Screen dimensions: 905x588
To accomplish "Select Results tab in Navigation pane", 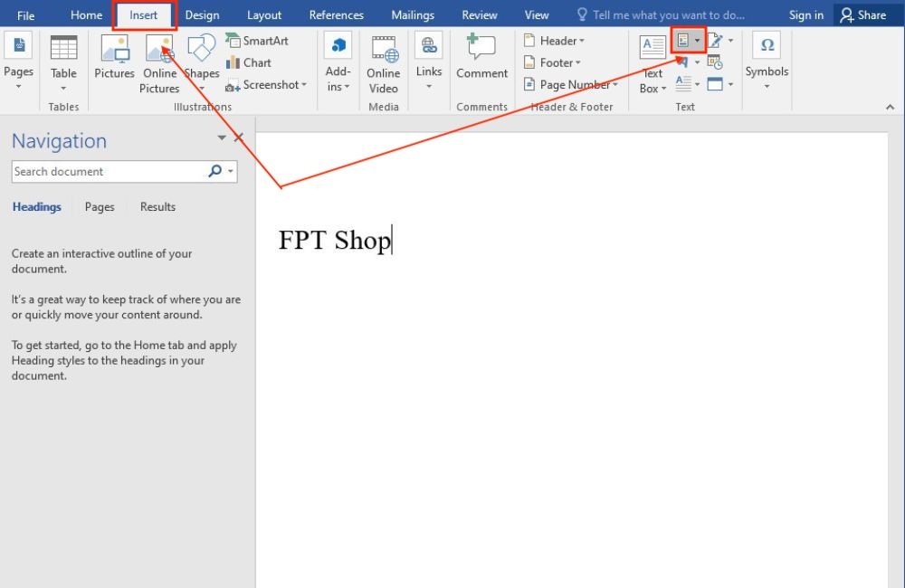I will (x=157, y=206).
